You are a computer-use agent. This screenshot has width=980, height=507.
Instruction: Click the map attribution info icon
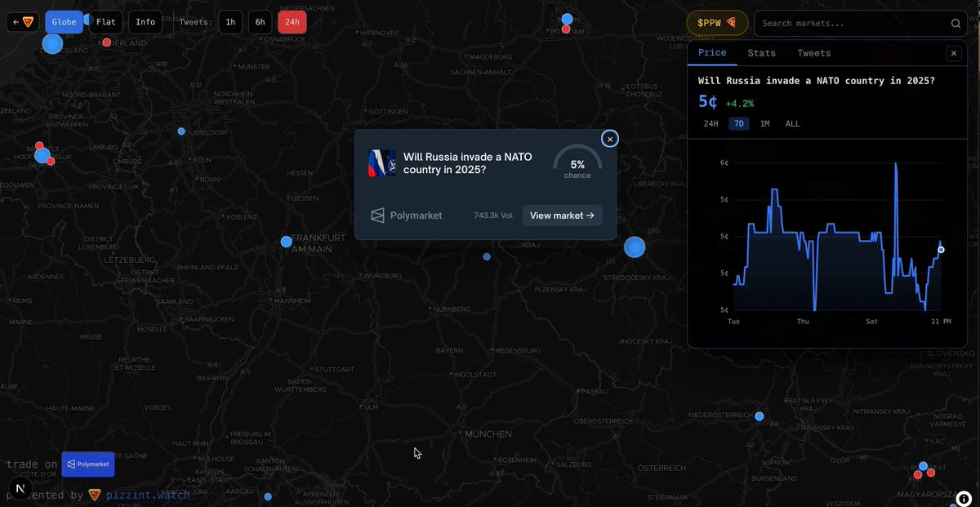point(964,497)
